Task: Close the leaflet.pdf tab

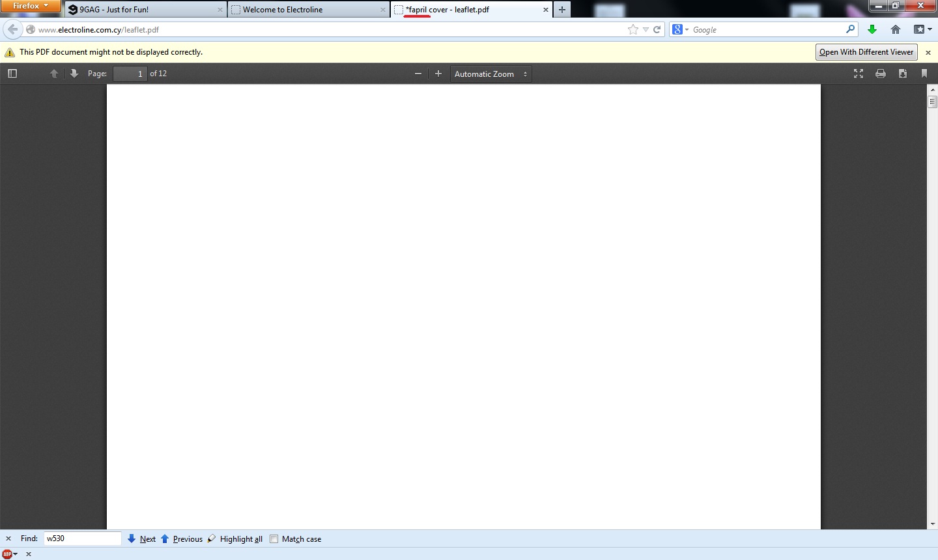Action: (x=545, y=10)
